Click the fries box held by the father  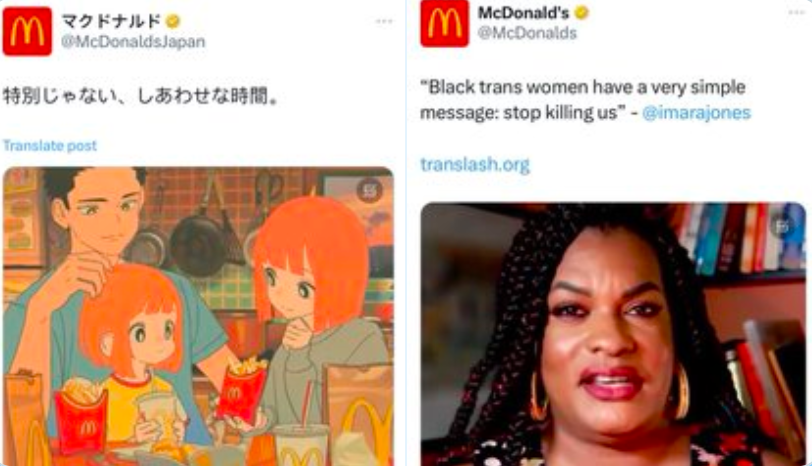[242, 392]
